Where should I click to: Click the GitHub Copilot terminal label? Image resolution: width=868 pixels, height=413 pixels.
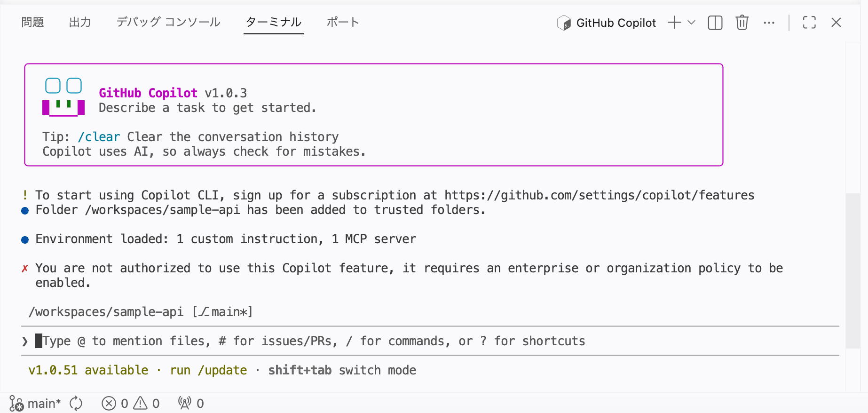coord(607,23)
